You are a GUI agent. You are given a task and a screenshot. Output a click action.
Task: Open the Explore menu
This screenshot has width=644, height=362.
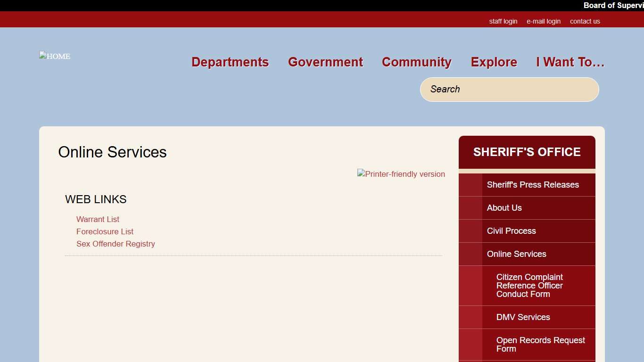click(x=494, y=62)
